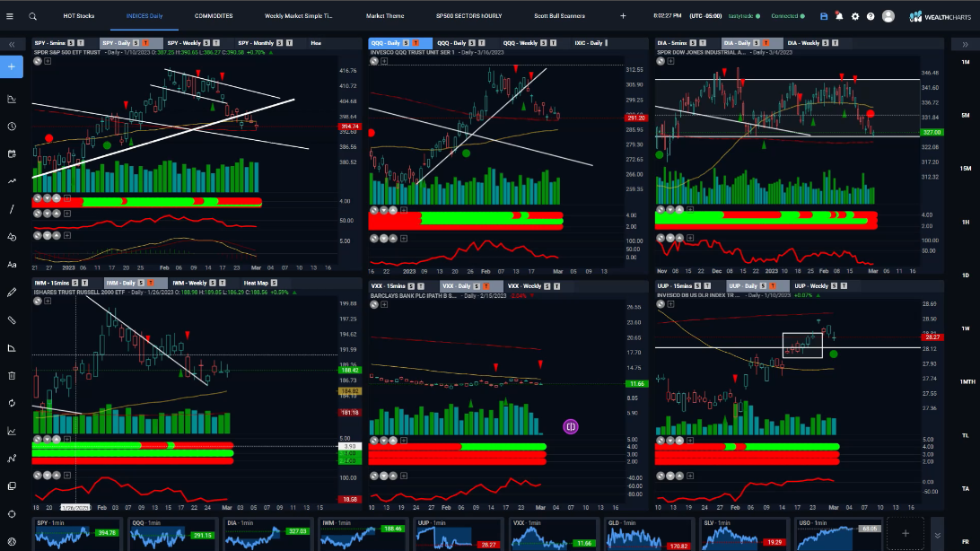Open VXX - Weekly chart tab
This screenshot has height=551, width=980.
tap(524, 286)
